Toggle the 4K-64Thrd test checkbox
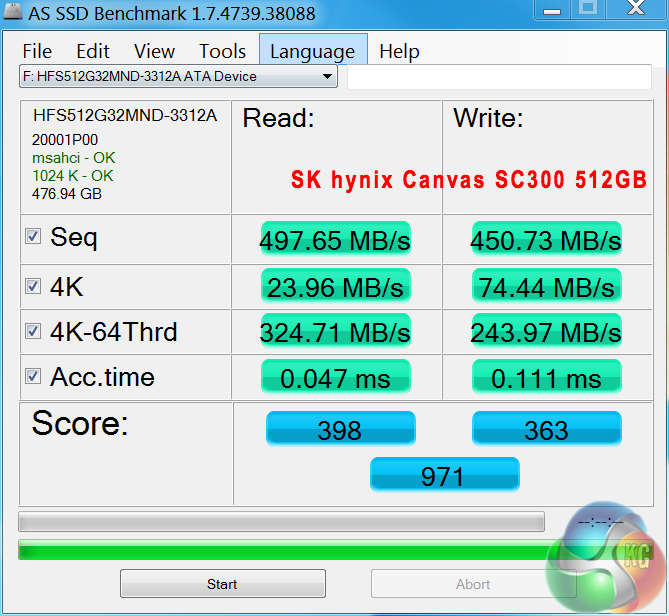 pyautogui.click(x=33, y=331)
